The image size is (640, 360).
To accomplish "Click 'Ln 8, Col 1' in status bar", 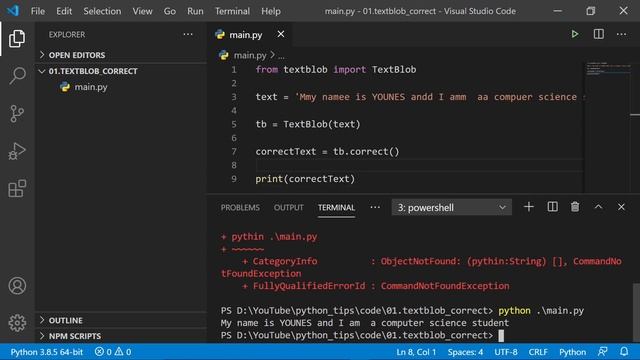I will pos(416,351).
